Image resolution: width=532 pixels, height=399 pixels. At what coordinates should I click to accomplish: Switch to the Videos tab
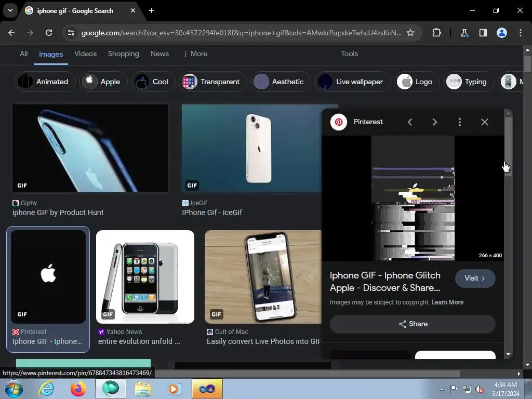[x=86, y=54]
